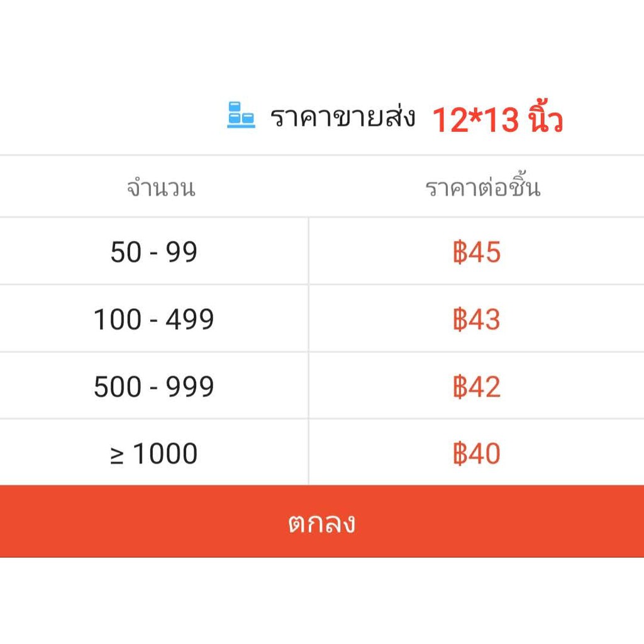Click the baht sign in ฿45
The height and width of the screenshot is (644, 644).
click(460, 252)
